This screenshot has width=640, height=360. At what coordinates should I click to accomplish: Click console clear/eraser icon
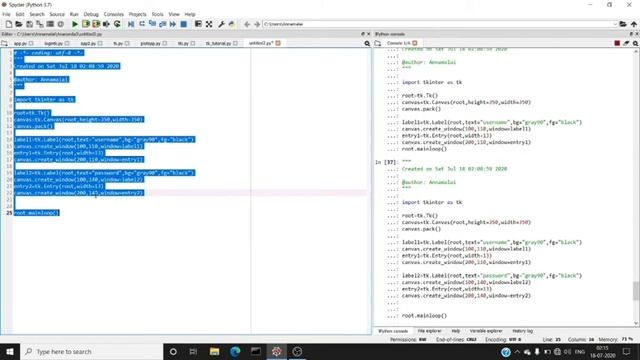click(626, 43)
